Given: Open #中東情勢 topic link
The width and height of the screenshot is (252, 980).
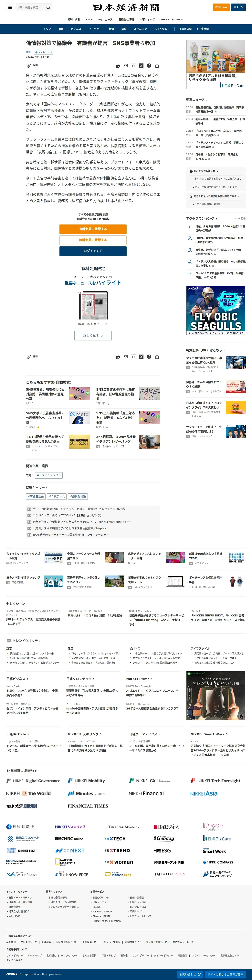Looking at the screenshot, I should [x=202, y=29].
